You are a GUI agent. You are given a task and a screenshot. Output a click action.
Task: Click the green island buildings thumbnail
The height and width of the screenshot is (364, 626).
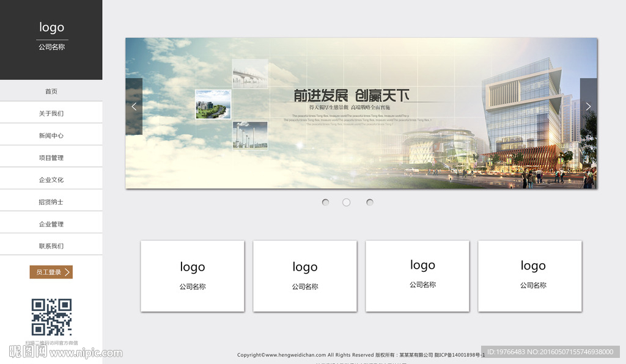213,104
